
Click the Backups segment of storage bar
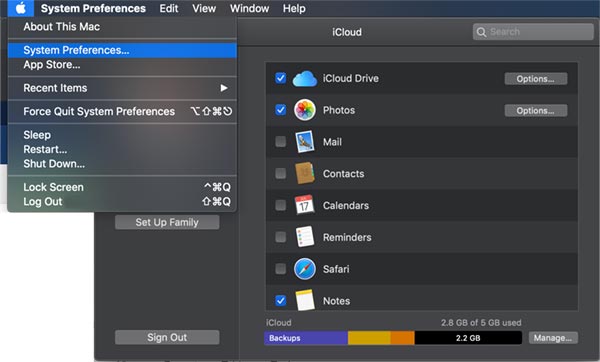point(306,338)
